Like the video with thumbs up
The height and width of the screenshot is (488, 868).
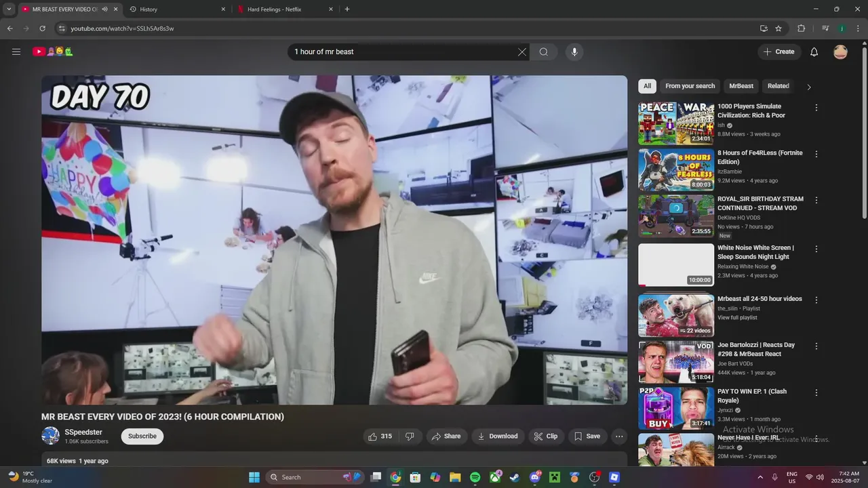click(x=380, y=436)
